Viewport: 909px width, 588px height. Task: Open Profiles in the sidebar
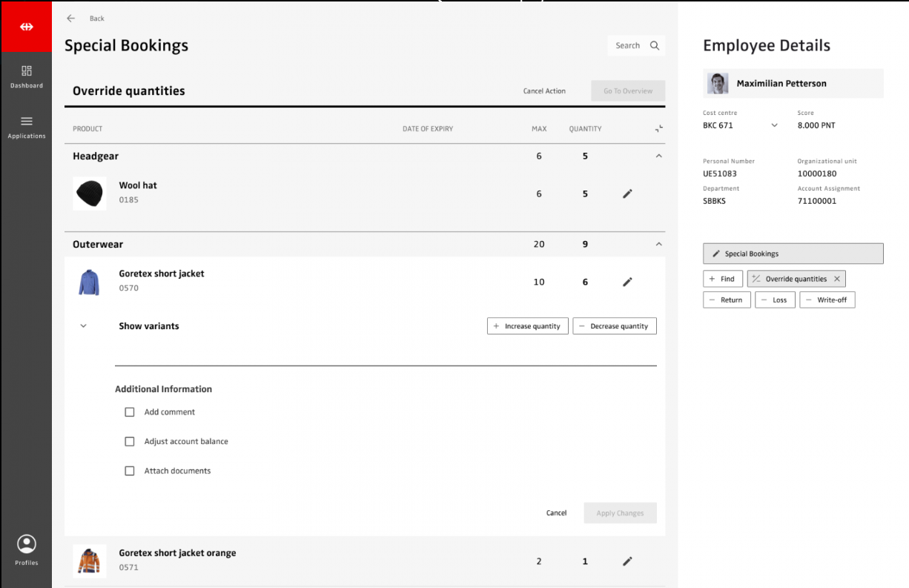(27, 550)
